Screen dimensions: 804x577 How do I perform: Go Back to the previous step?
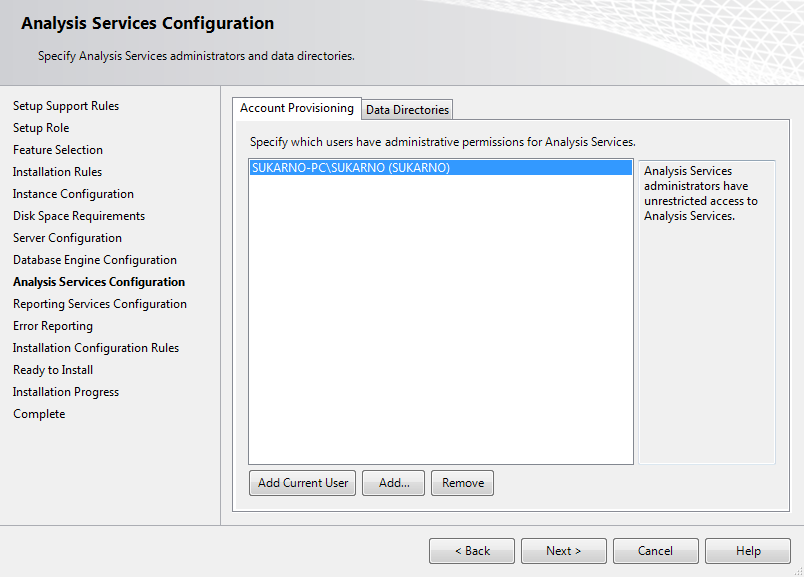tap(471, 550)
